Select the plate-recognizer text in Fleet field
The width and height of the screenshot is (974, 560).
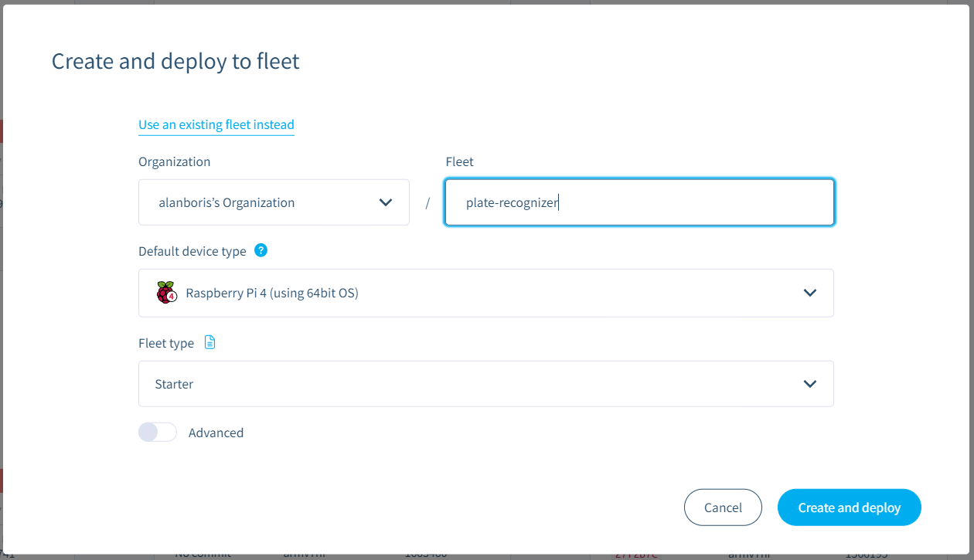click(512, 202)
